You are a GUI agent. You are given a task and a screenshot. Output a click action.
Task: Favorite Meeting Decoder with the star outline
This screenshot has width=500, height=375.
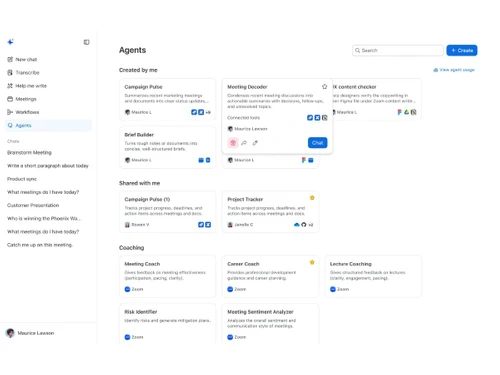point(324,87)
